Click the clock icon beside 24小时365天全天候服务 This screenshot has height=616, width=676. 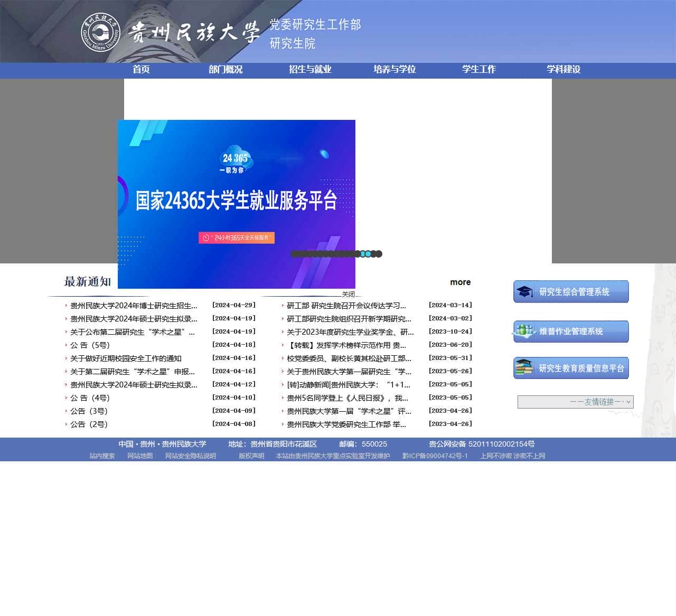pos(206,238)
